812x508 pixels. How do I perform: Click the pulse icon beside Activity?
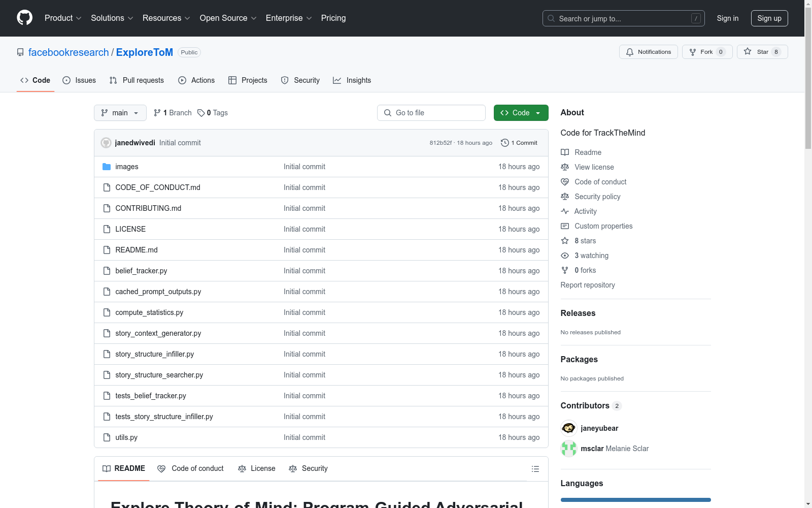coord(565,211)
